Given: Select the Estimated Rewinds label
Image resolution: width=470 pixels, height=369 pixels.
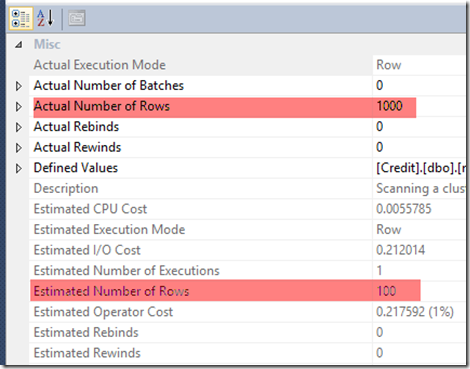Looking at the screenshot, I should click(x=87, y=353).
